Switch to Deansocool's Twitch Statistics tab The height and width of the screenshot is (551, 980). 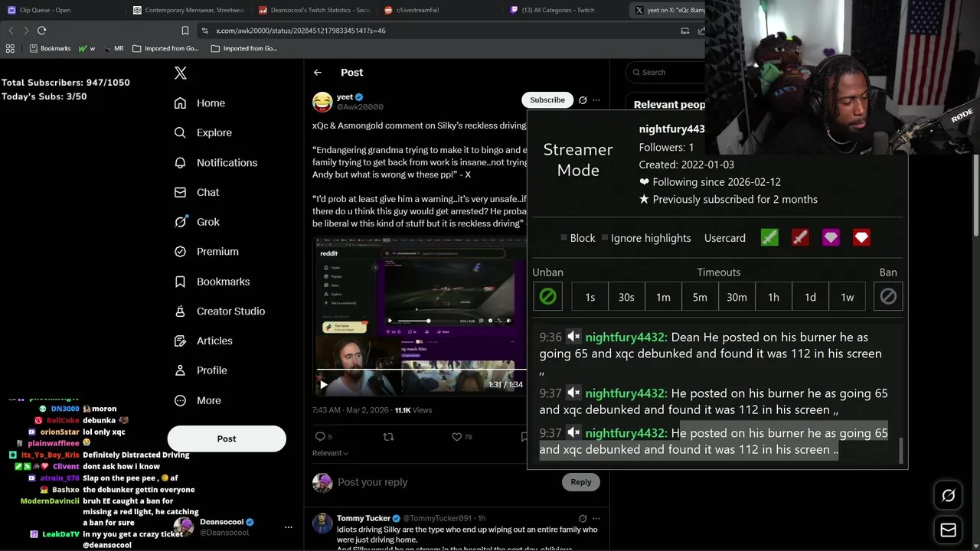coord(314,10)
